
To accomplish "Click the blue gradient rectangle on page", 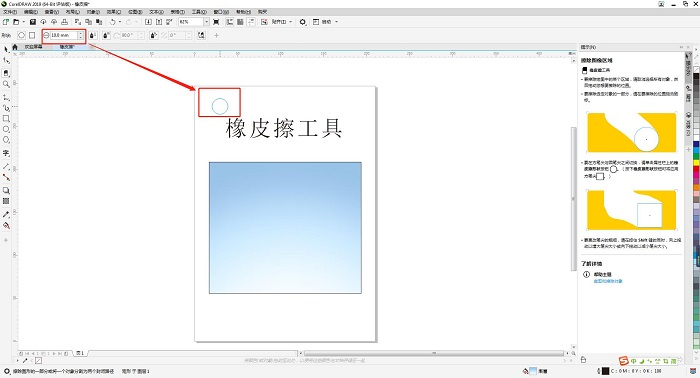I will point(285,228).
